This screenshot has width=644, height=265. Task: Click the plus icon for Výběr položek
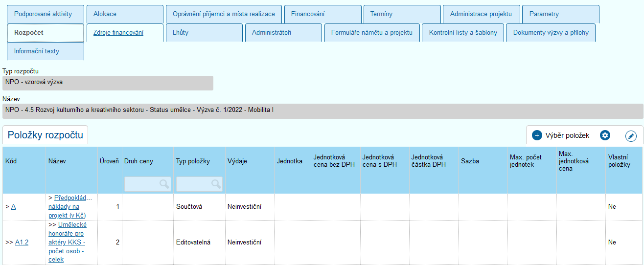(x=537, y=135)
